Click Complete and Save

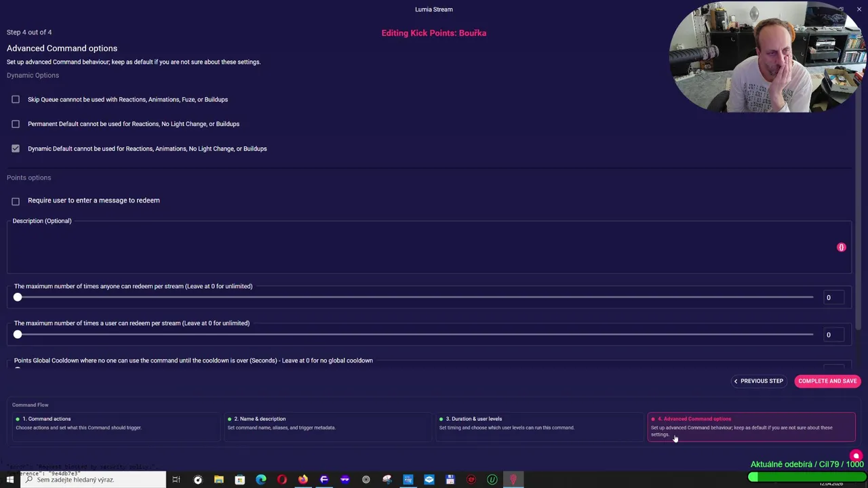827,381
